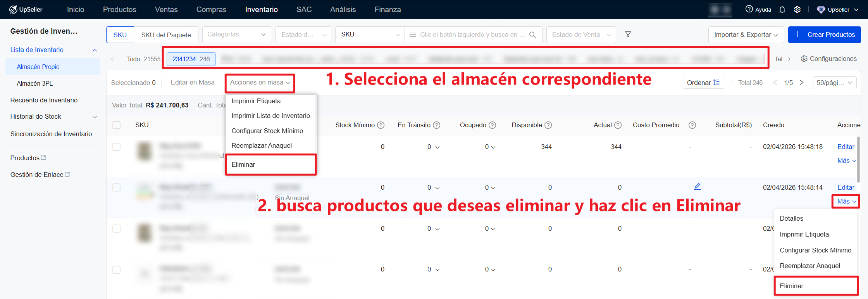The height and width of the screenshot is (299, 868).
Task: Open Más menu in second row
Action: [x=846, y=202]
